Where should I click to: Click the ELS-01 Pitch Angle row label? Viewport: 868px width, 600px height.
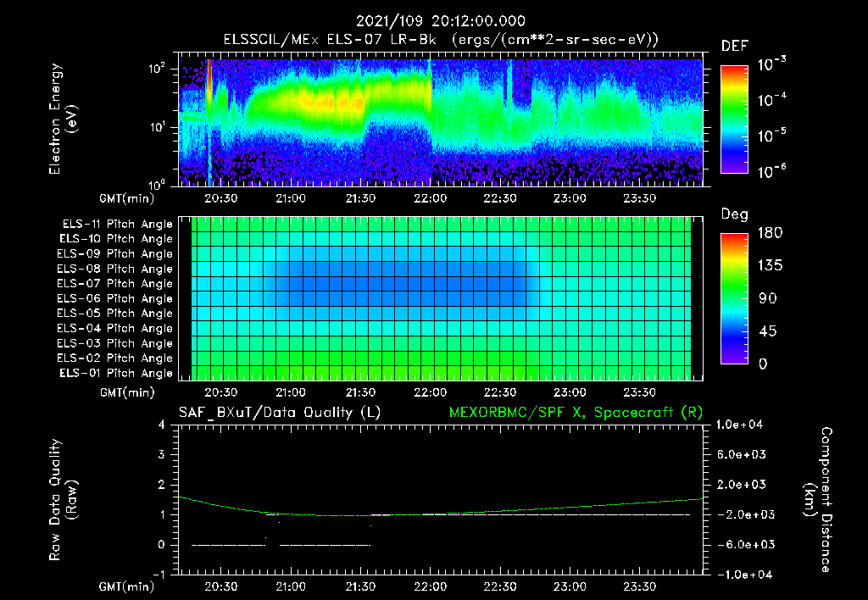(x=116, y=374)
